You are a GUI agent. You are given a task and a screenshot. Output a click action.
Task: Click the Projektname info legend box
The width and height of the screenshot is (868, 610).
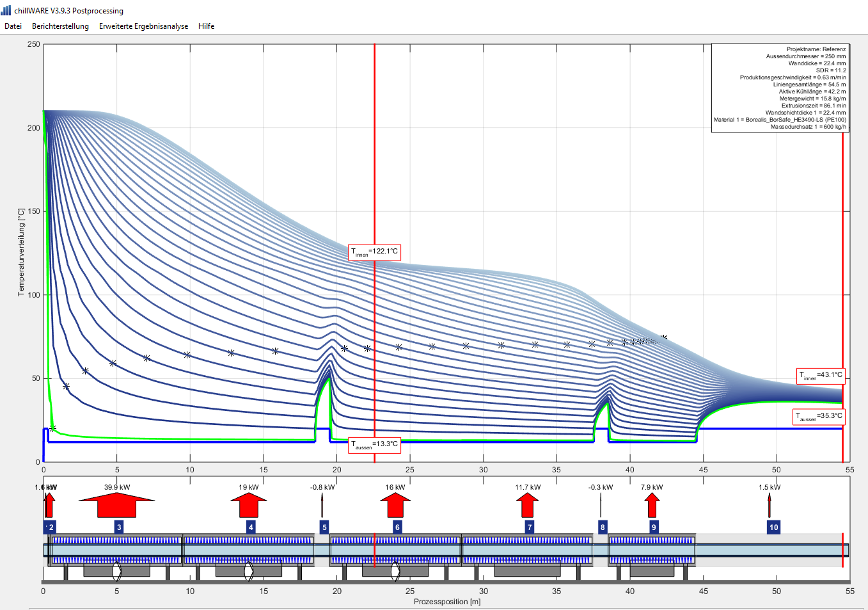pyautogui.click(x=780, y=88)
